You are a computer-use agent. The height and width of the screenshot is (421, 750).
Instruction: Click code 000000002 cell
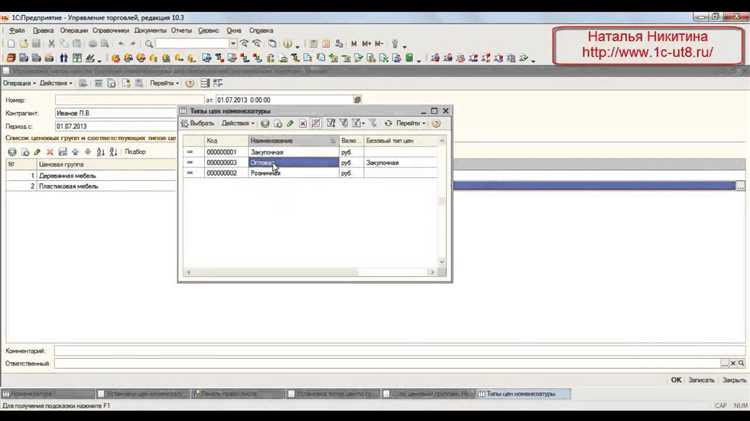point(226,173)
